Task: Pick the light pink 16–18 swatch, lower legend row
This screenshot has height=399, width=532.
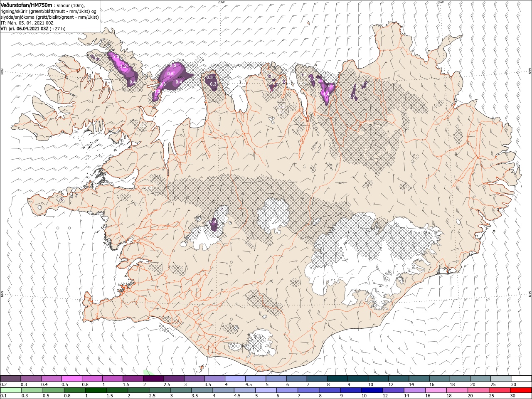Action: pos(436,390)
